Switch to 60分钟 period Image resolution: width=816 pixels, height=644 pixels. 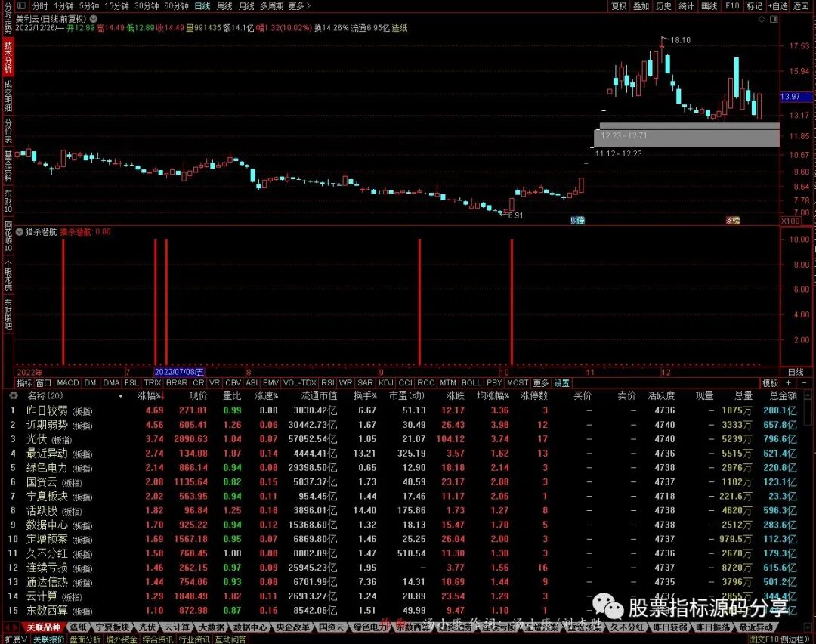coord(176,6)
